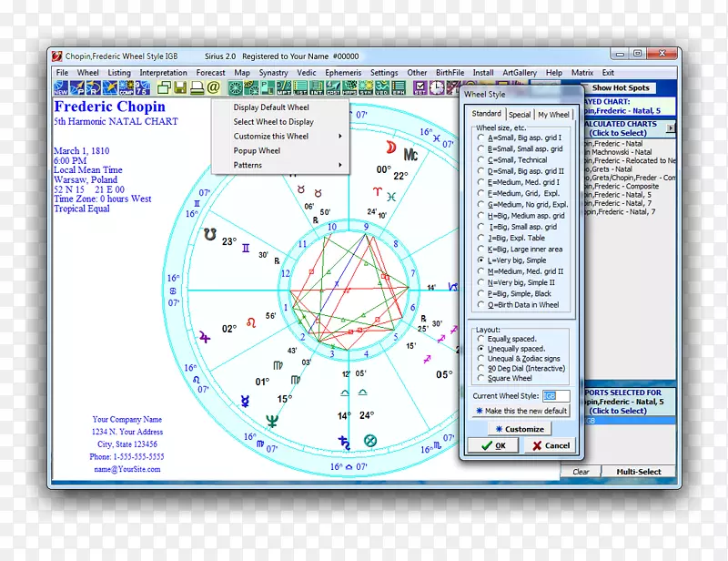728x561 pixels.
Task: Click the clock icon in toolbar
Action: (437, 88)
